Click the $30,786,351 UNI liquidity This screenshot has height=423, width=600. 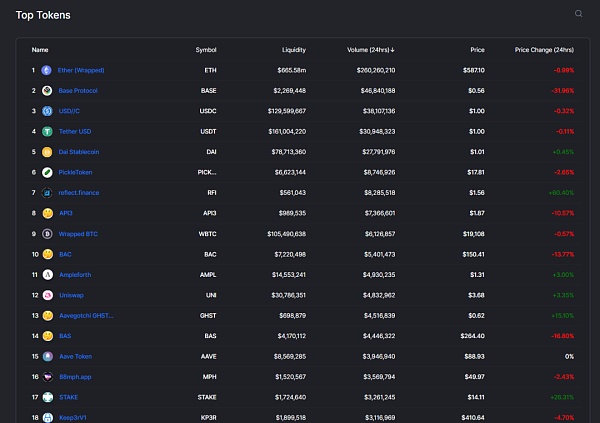point(289,295)
